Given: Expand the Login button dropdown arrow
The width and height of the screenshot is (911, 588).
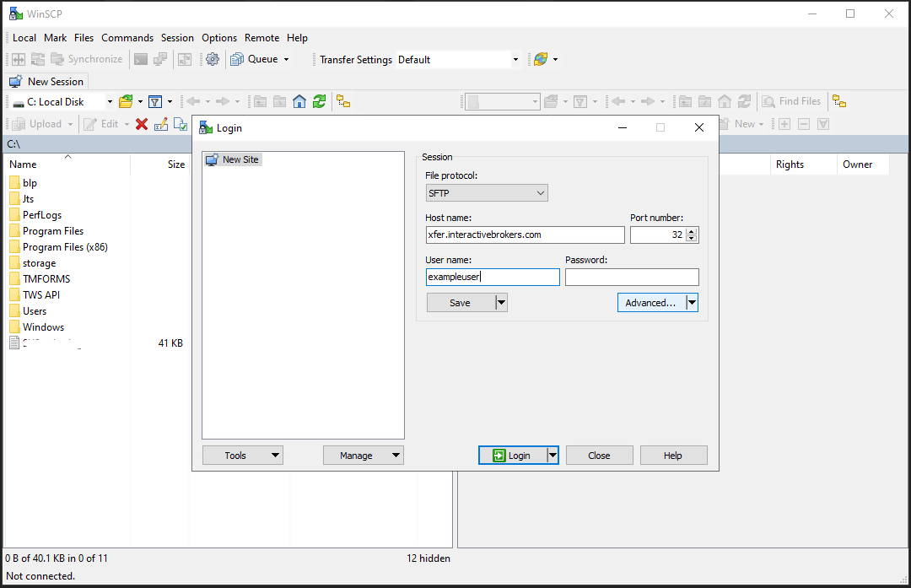Looking at the screenshot, I should [x=553, y=456].
